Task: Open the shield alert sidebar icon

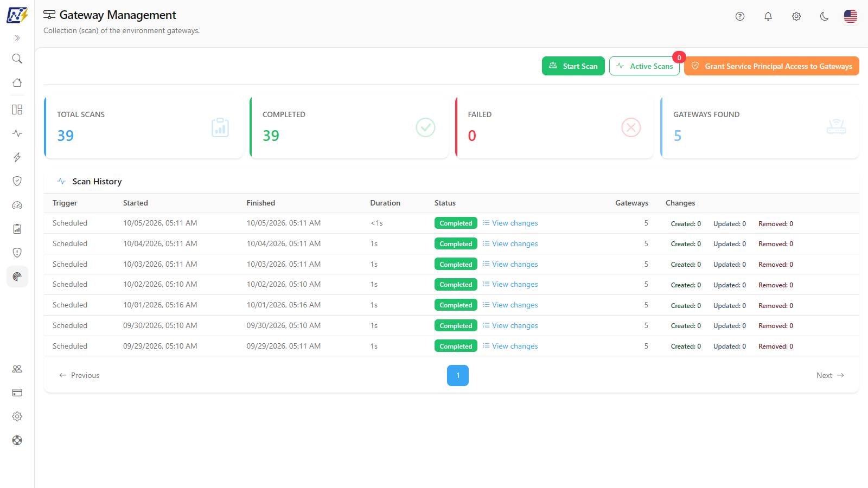Action: tap(17, 253)
